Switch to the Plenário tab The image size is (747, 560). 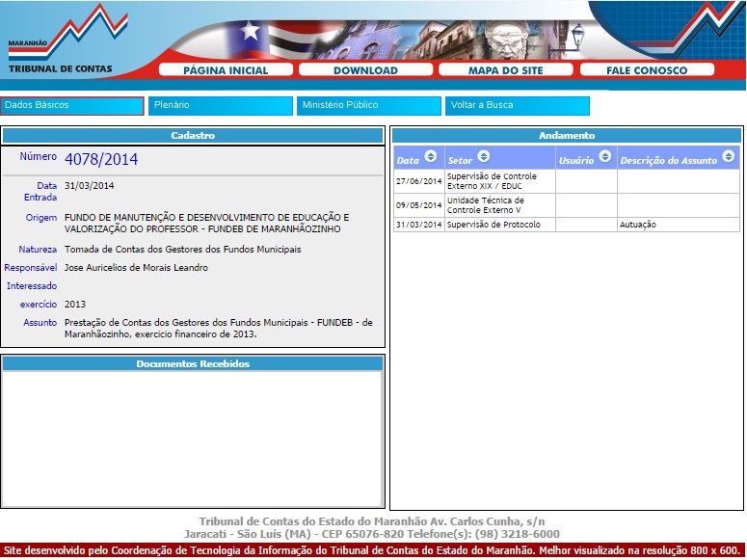pyautogui.click(x=221, y=106)
